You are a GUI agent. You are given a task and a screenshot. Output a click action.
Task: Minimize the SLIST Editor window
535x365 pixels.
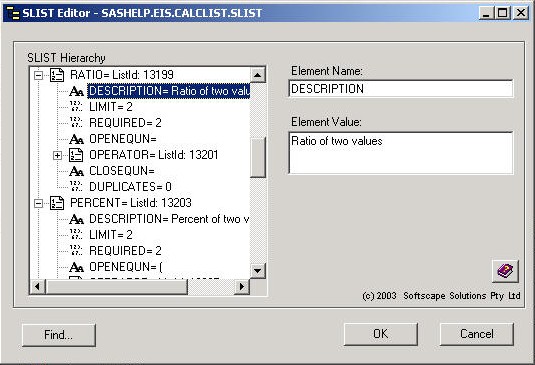pos(486,13)
